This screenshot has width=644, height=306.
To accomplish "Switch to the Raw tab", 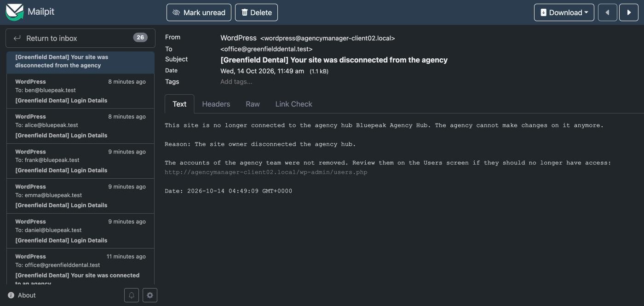I will 253,104.
